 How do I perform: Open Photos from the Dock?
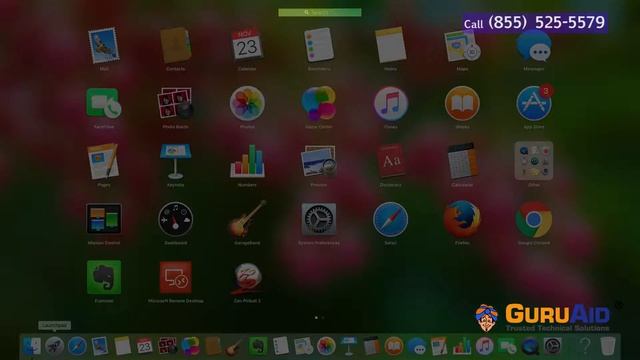pos(326,346)
